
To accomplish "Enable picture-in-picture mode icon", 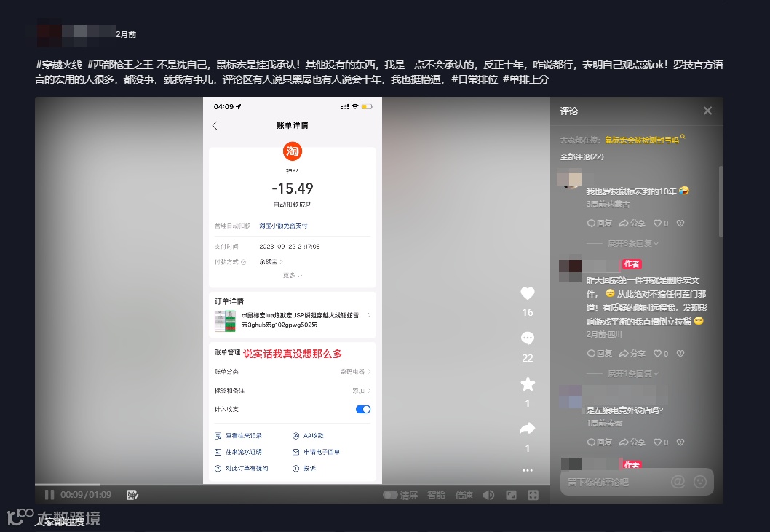I will pyautogui.click(x=511, y=495).
